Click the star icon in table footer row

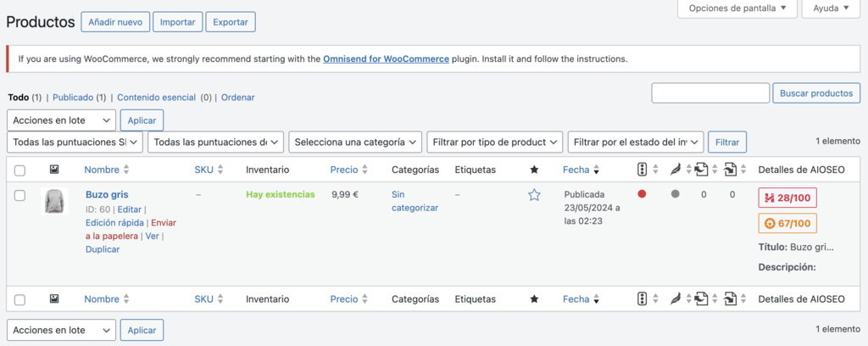[x=534, y=299]
